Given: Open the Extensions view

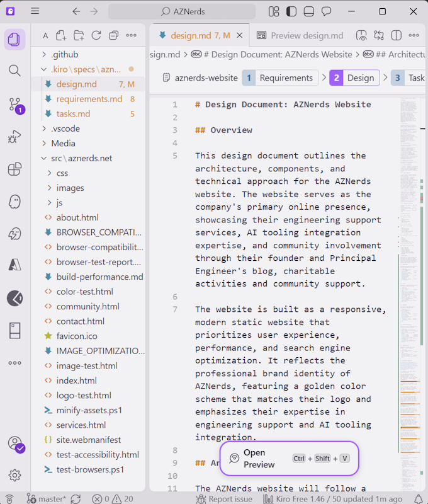Looking at the screenshot, I should point(14,169).
